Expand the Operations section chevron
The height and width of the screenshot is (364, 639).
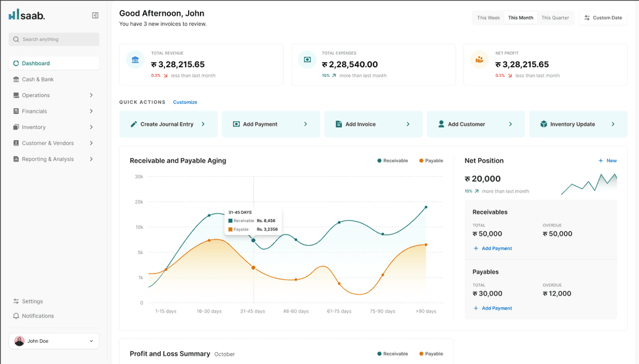point(91,95)
